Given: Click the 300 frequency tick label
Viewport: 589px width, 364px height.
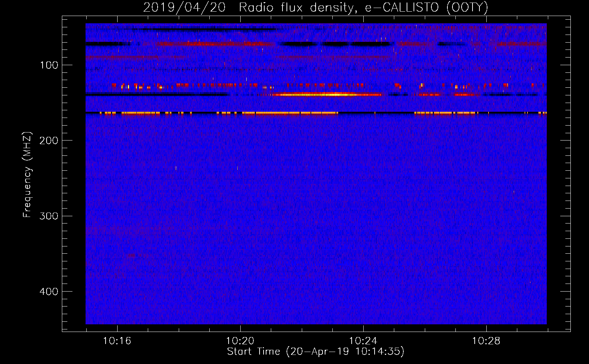Looking at the screenshot, I should pyautogui.click(x=49, y=216).
